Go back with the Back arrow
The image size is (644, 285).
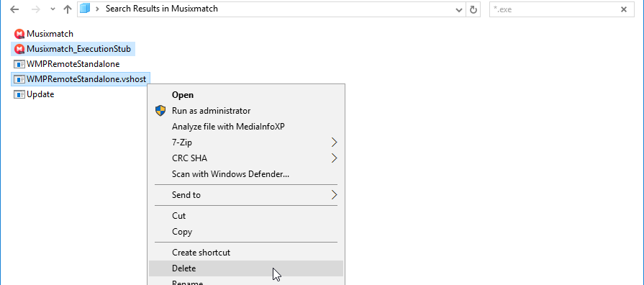coord(14,9)
